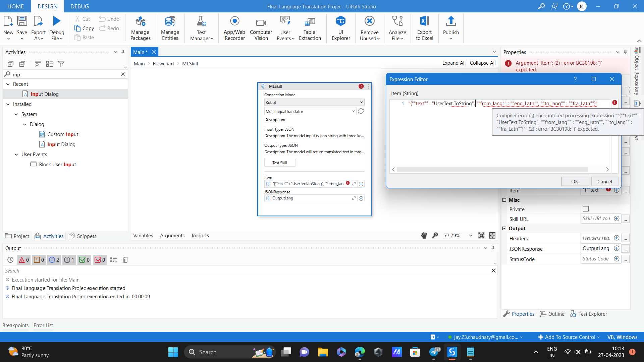The image size is (644, 362).
Task: Toggle timestamps clock in Output panel
Action: point(10,260)
